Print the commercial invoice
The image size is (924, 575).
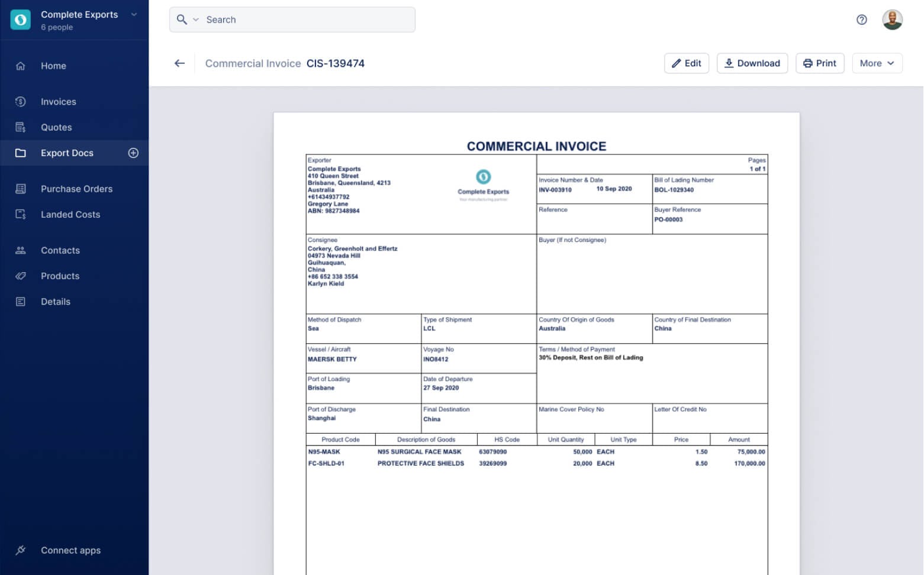[x=820, y=63]
